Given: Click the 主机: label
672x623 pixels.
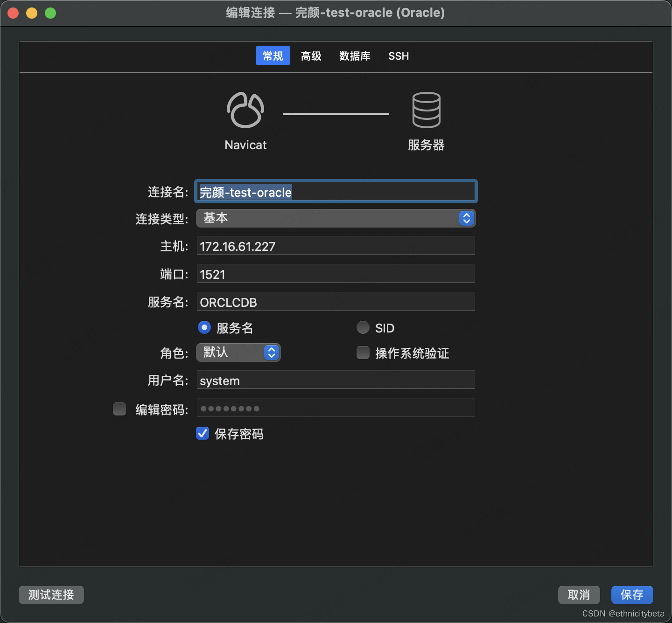Looking at the screenshot, I should 174,246.
